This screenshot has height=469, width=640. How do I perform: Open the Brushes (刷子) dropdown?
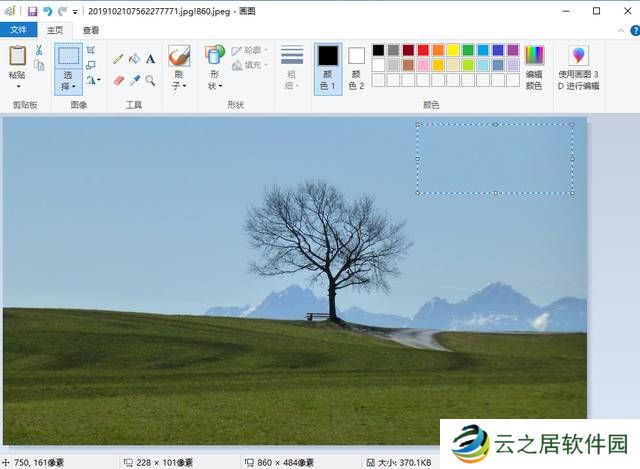click(x=179, y=86)
